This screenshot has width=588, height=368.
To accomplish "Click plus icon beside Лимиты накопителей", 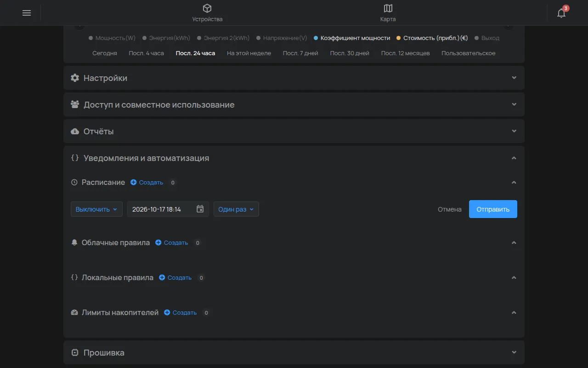I will pos(167,312).
